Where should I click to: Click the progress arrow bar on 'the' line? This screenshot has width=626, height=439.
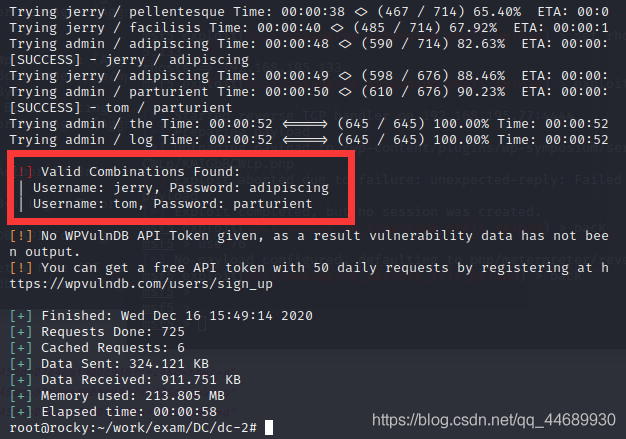(305, 124)
